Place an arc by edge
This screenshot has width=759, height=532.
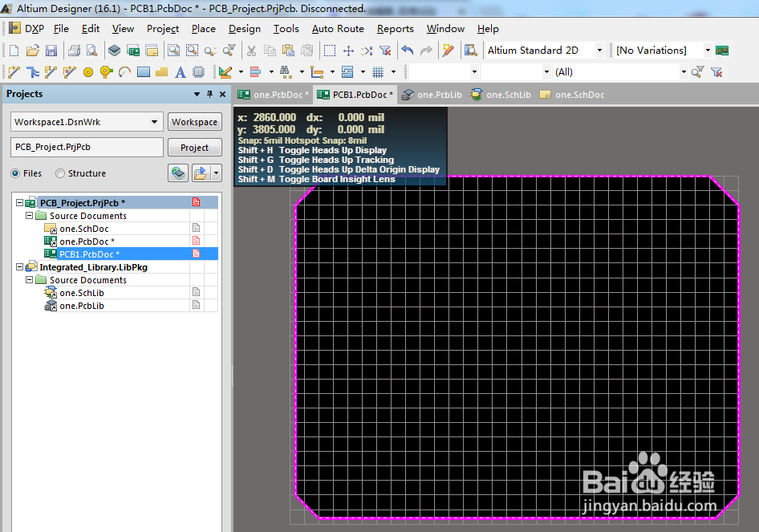click(125, 72)
